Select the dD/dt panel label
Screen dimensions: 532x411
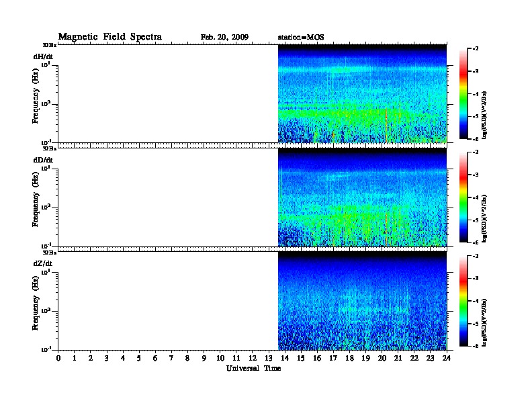pos(43,160)
